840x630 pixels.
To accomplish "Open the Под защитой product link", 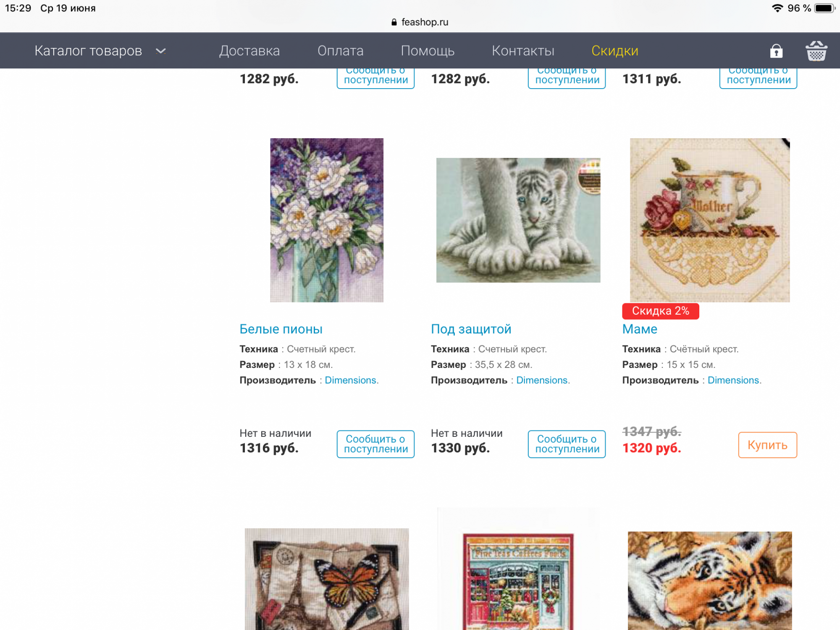I will click(471, 329).
